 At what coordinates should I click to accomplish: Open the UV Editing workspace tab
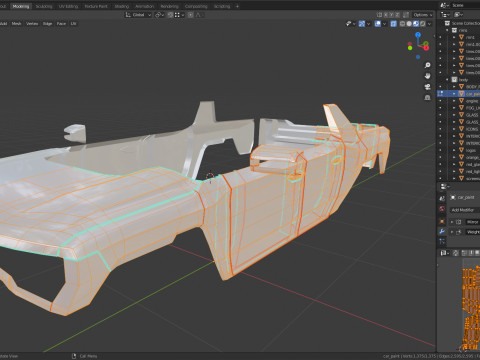point(68,6)
